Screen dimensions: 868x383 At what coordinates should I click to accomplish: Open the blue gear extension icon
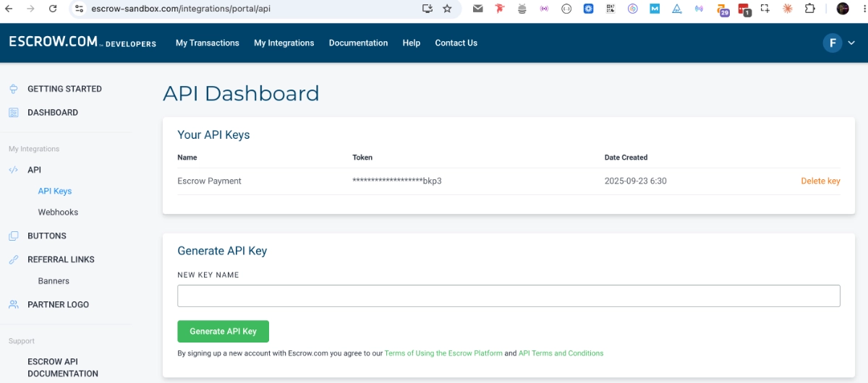tap(588, 9)
